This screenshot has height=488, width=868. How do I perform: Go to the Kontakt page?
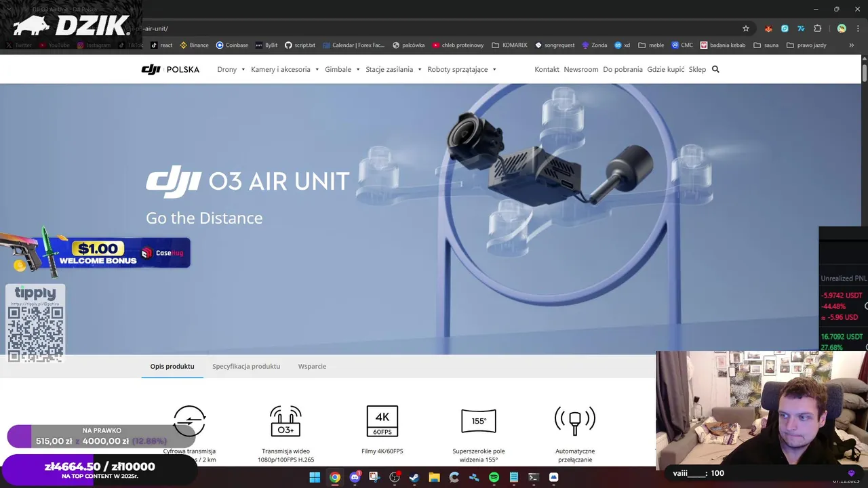547,69
